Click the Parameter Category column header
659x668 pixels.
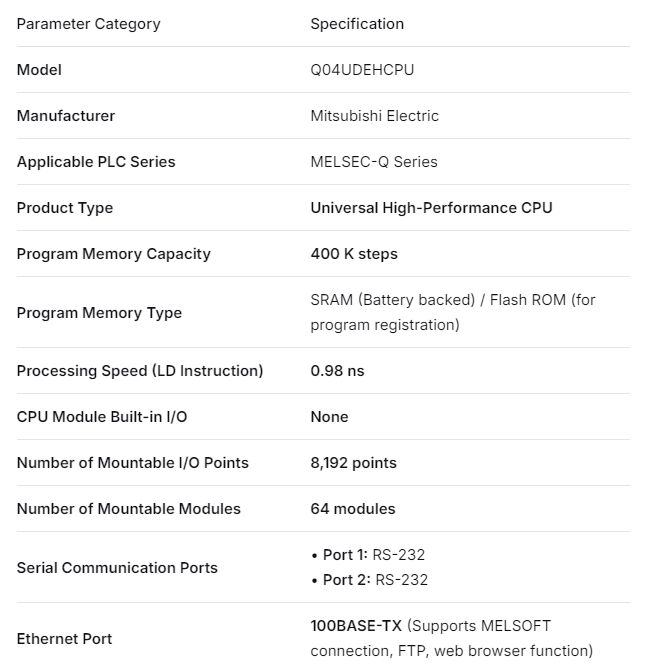coord(88,24)
